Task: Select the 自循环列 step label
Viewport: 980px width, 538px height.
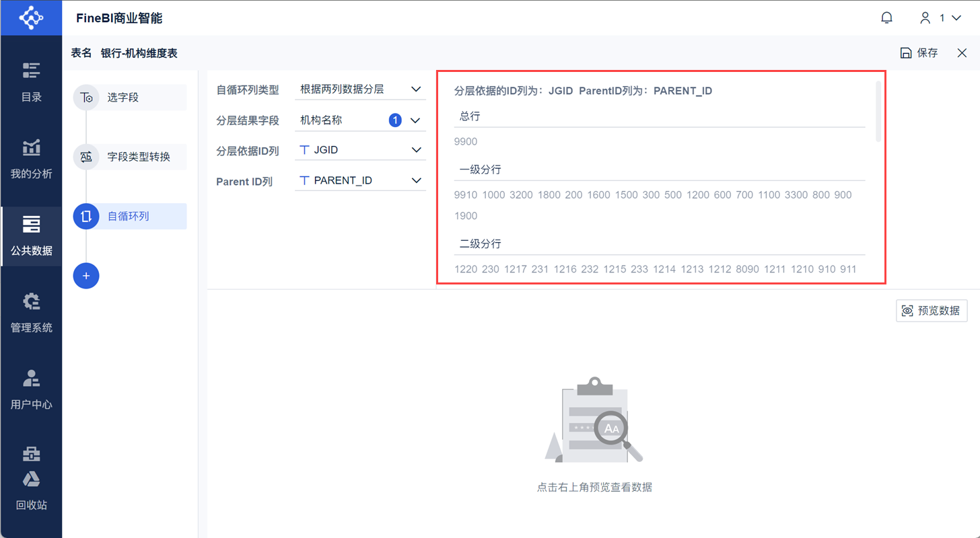Action: coord(128,216)
